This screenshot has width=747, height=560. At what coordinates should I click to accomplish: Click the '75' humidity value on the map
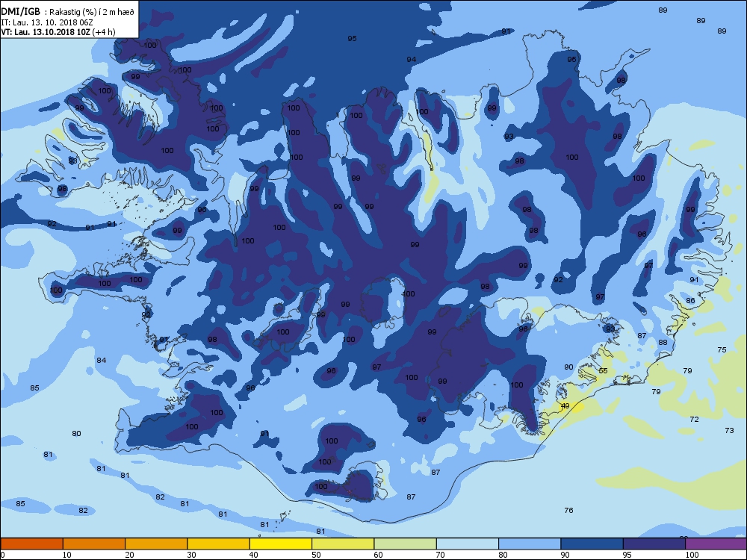pos(722,350)
